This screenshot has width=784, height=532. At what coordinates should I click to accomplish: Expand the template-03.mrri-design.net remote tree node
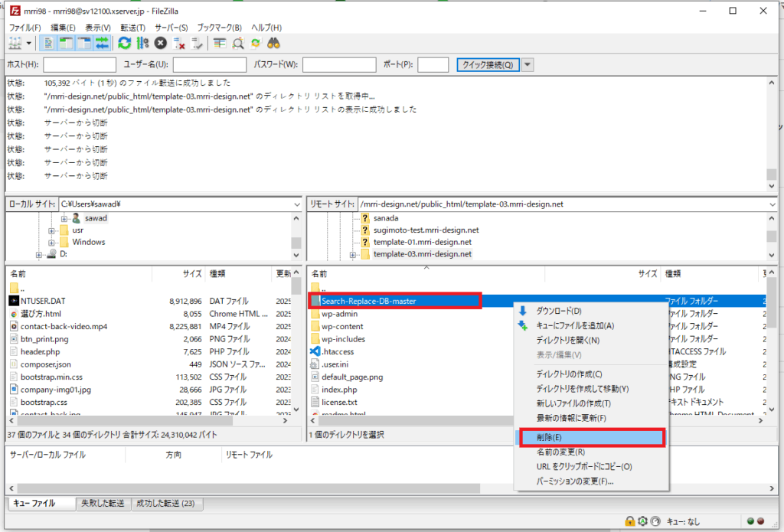[x=353, y=254]
